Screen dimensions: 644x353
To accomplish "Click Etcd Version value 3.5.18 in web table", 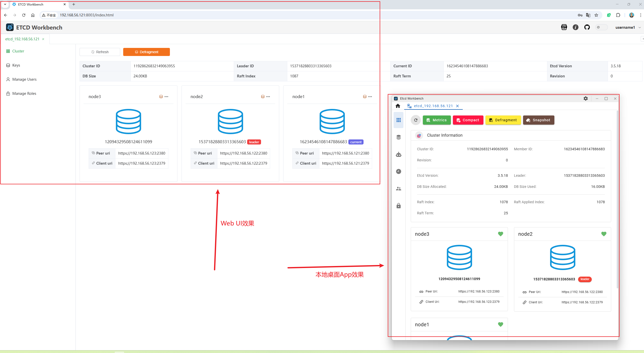I will pyautogui.click(x=615, y=66).
